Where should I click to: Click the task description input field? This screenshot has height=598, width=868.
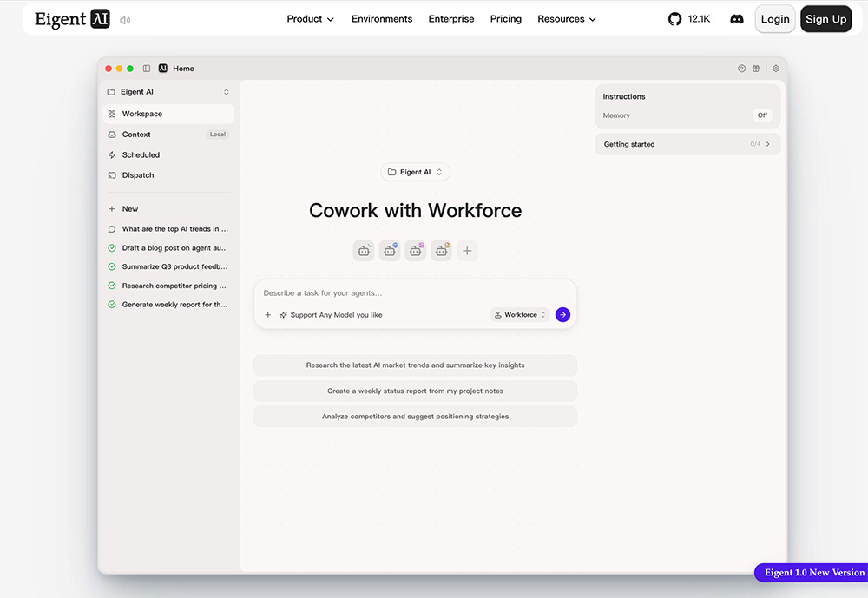415,292
